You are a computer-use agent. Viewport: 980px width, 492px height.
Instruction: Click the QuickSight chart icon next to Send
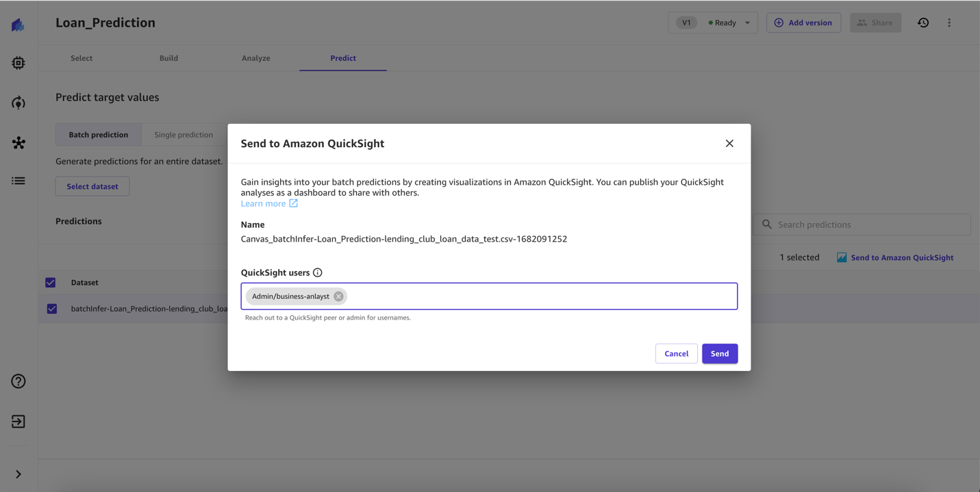pyautogui.click(x=842, y=257)
